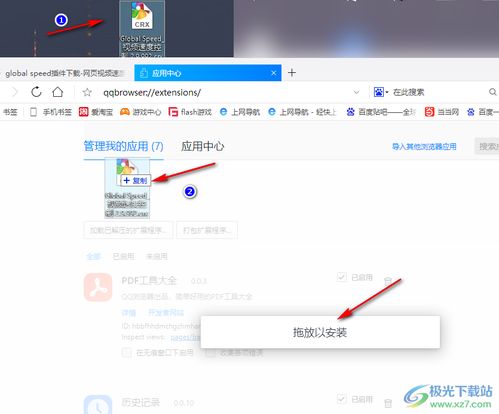Click the 打包扩展程序 button

(207, 230)
